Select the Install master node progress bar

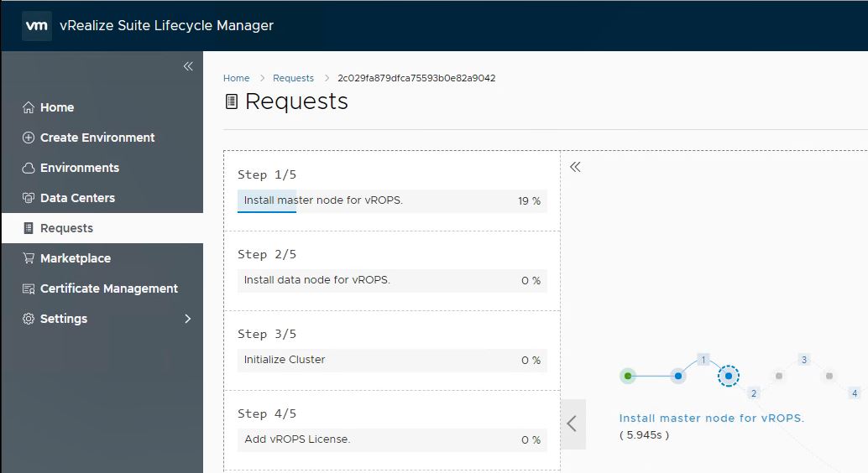[392, 201]
